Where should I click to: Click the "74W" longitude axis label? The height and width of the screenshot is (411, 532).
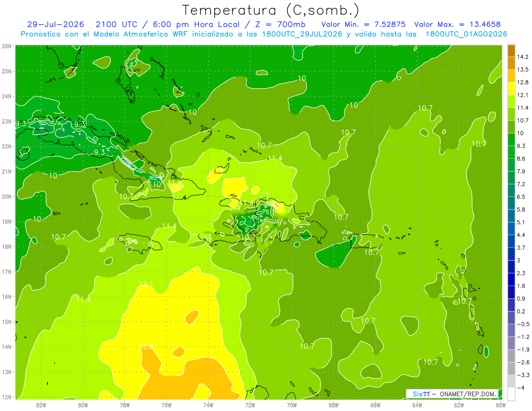point(208,405)
